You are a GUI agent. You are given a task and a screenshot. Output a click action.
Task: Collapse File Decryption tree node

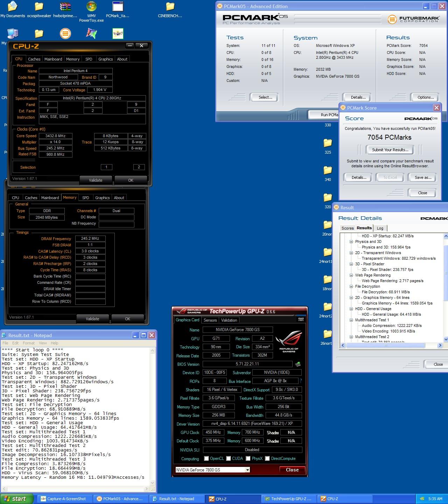click(x=351, y=286)
